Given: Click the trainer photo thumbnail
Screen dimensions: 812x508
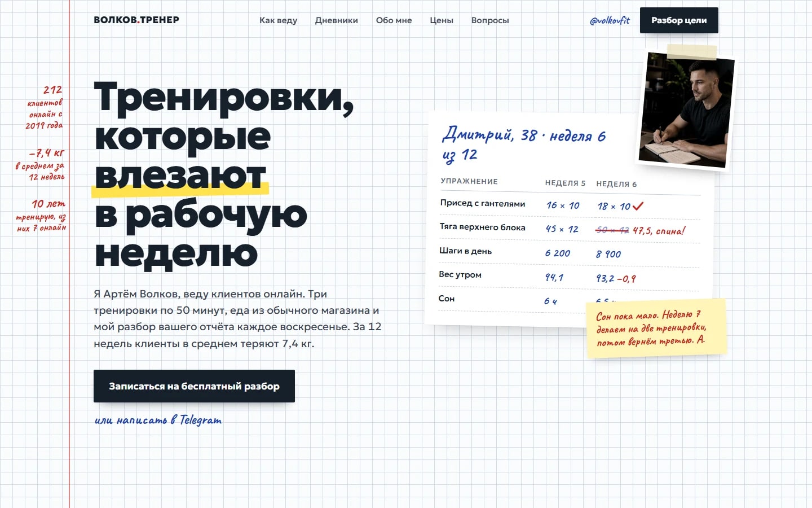Looking at the screenshot, I should 687,110.
